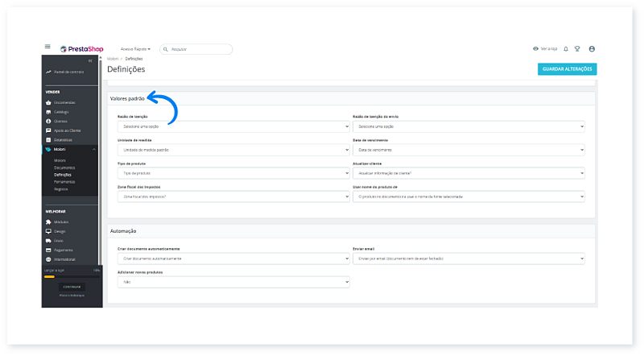
Task: Open the Razão de isenção dropdown
Action: (233, 126)
